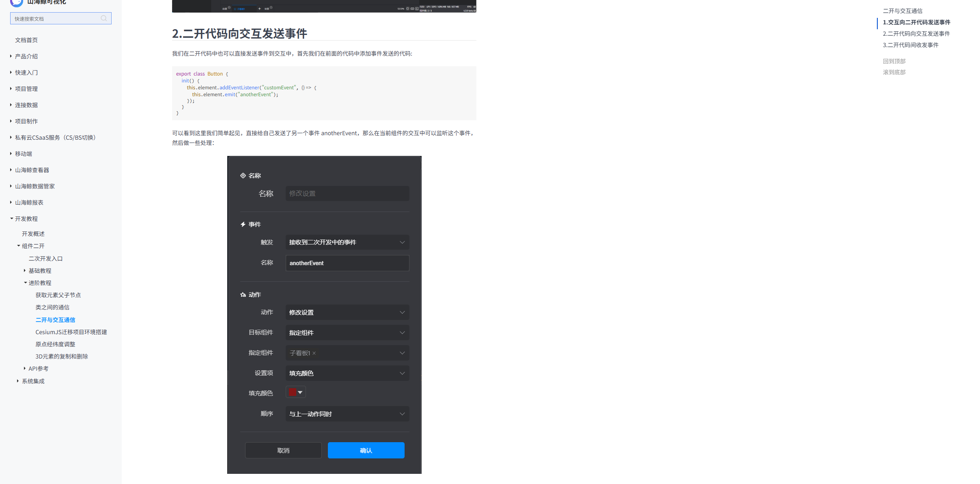Collapse the 开发教程 section
The image size is (980, 484).
[x=11, y=218]
